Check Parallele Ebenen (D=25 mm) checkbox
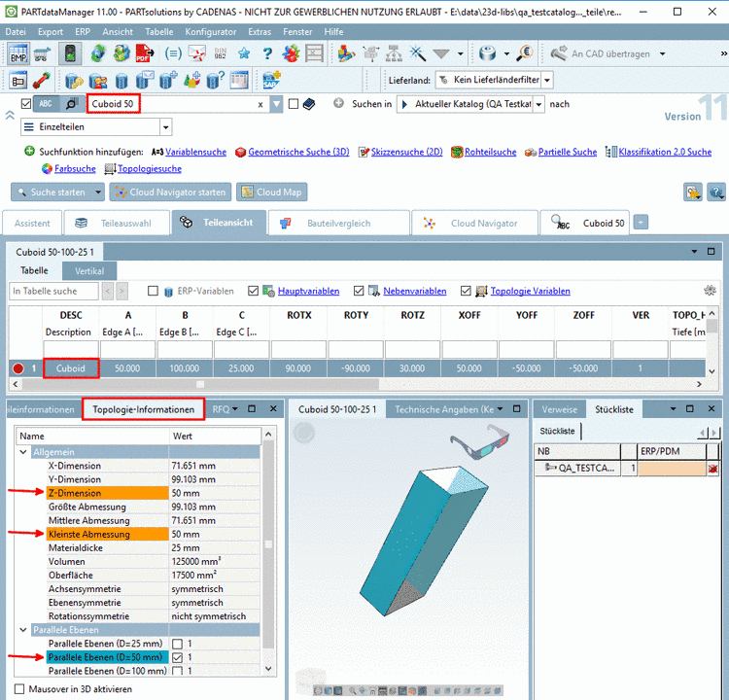Screen dimensions: 729x700 pos(177,644)
